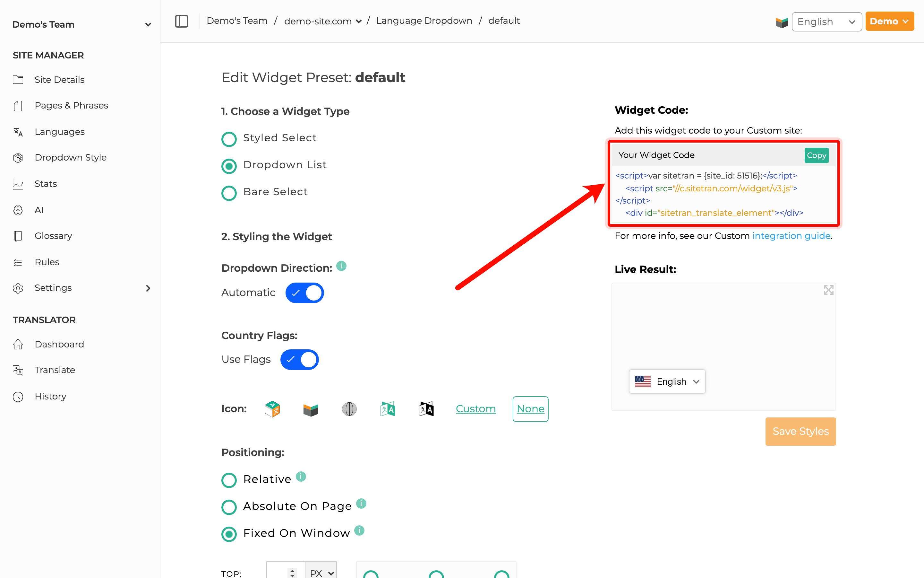Screen dimensions: 924x578
Task: Click the Settings gear icon
Action: tap(18, 288)
